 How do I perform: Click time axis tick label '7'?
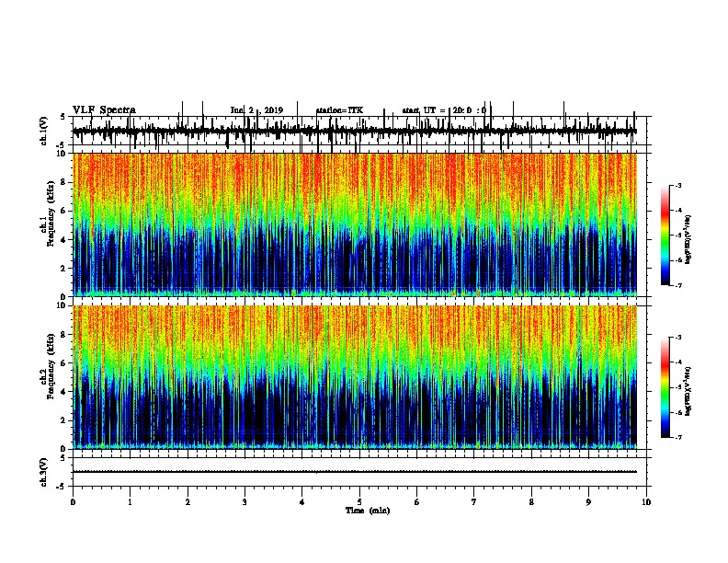point(474,501)
